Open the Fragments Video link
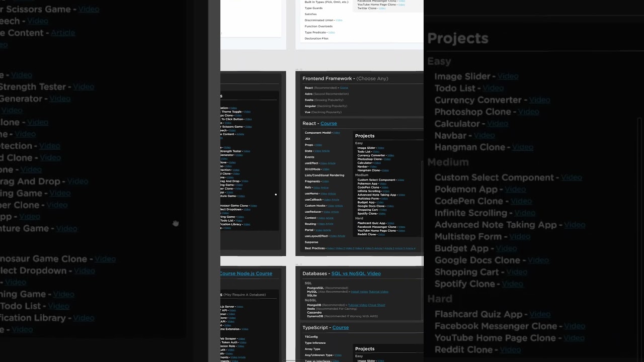 [x=326, y=182]
